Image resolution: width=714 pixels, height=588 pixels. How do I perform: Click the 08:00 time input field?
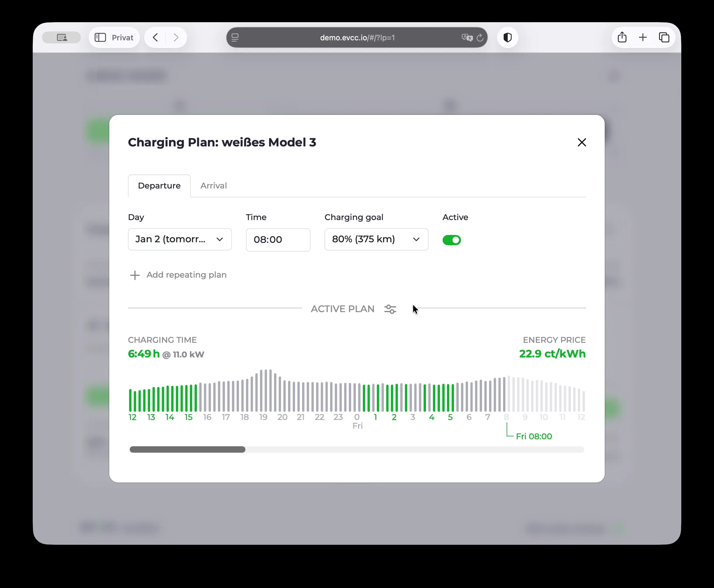click(x=278, y=239)
